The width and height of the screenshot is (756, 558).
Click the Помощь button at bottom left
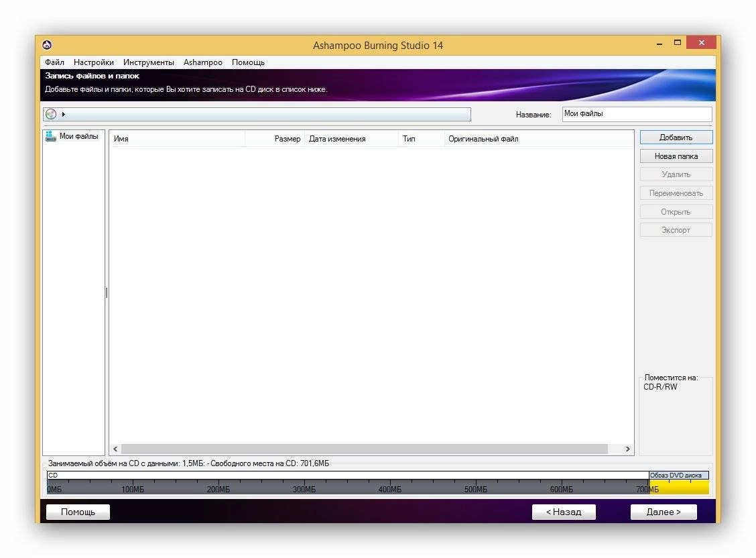[78, 512]
